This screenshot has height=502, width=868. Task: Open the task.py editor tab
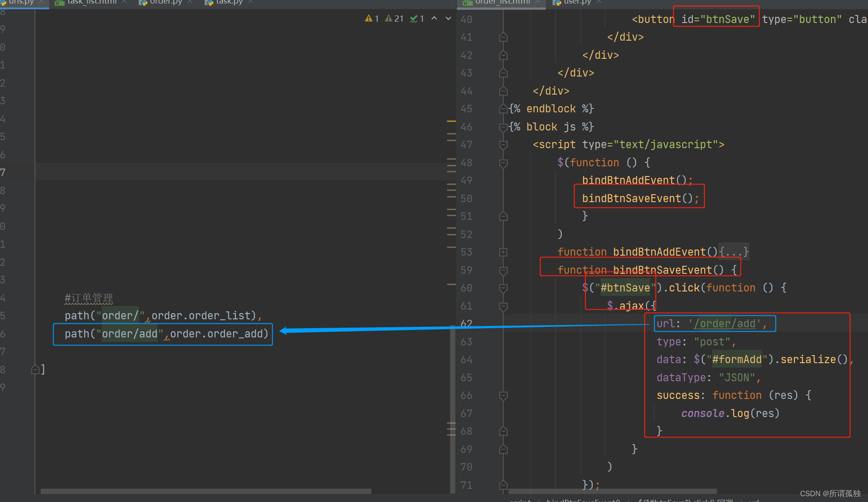[229, 2]
